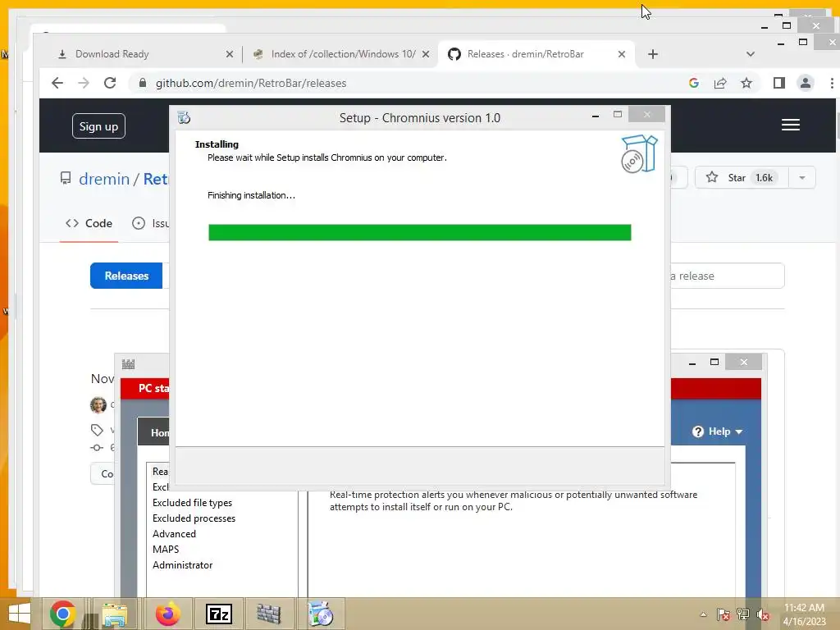Image resolution: width=840 pixels, height=630 pixels.
Task: Click the GitHub Sign up button
Action: pyautogui.click(x=98, y=126)
